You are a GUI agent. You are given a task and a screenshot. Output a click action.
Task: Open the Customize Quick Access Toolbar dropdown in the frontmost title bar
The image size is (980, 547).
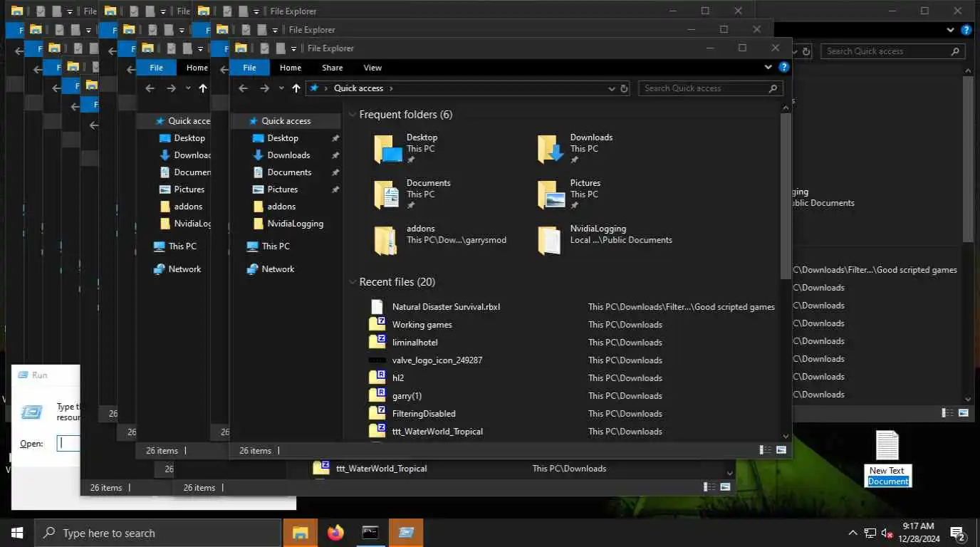(295, 48)
